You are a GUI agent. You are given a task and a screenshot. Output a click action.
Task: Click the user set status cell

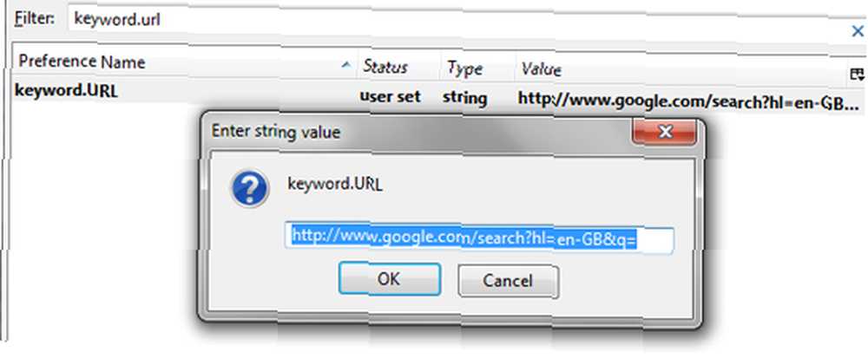click(x=391, y=96)
